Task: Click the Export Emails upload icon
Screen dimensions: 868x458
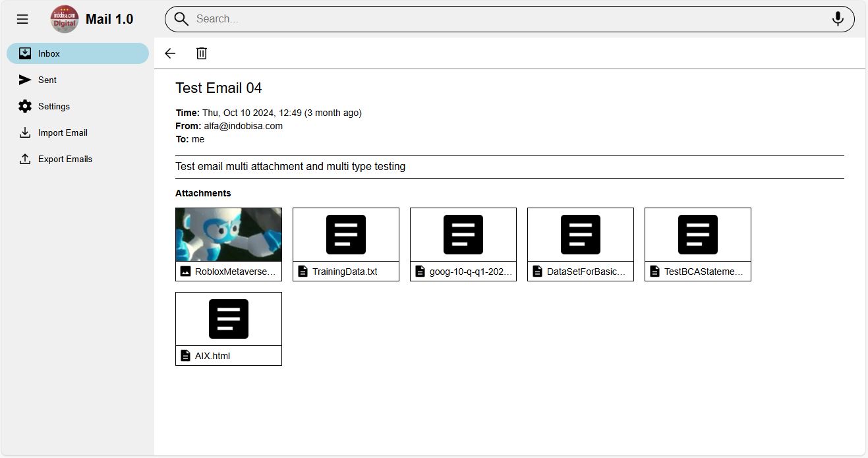Action: pyautogui.click(x=25, y=159)
